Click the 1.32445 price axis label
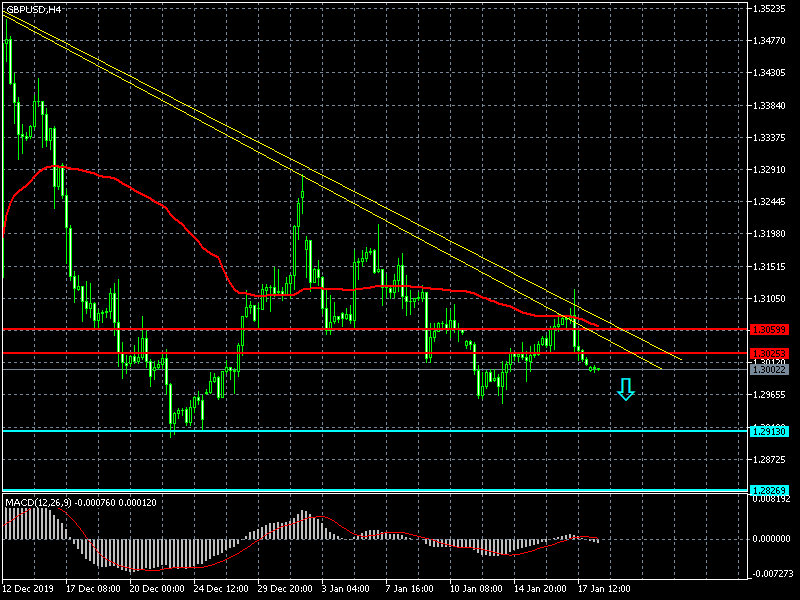 tap(769, 202)
